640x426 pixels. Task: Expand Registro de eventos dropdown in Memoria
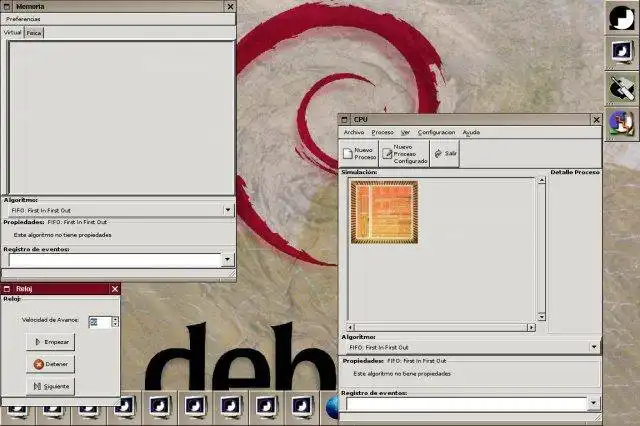(x=227, y=260)
